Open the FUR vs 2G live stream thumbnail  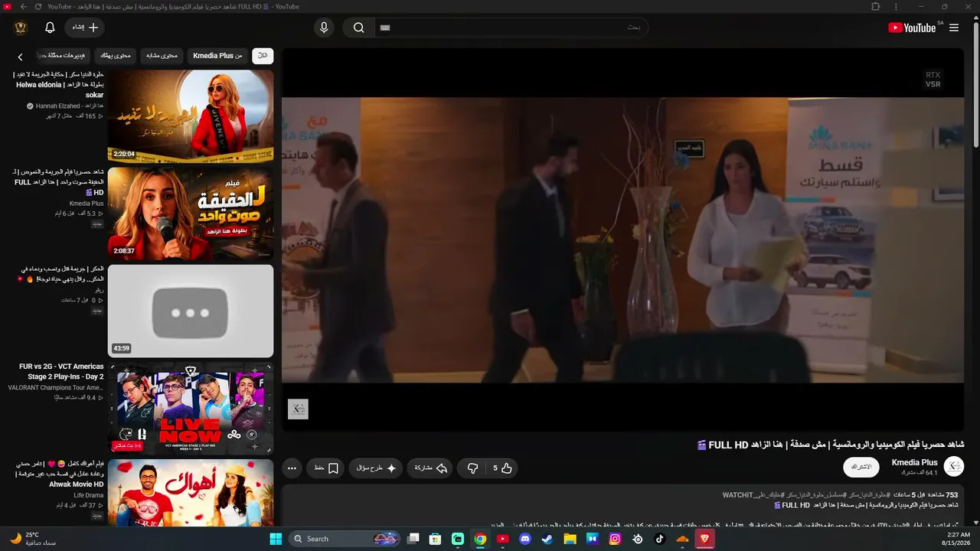(x=191, y=409)
